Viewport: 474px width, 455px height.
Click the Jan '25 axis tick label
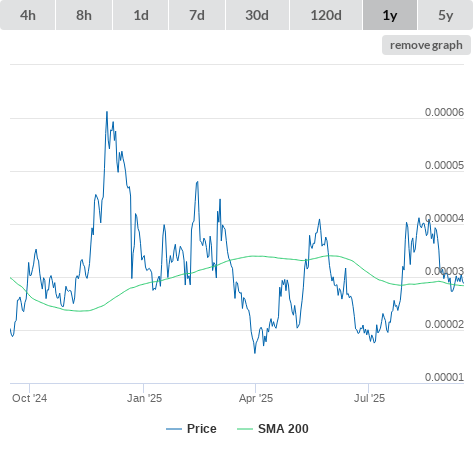coord(144,398)
